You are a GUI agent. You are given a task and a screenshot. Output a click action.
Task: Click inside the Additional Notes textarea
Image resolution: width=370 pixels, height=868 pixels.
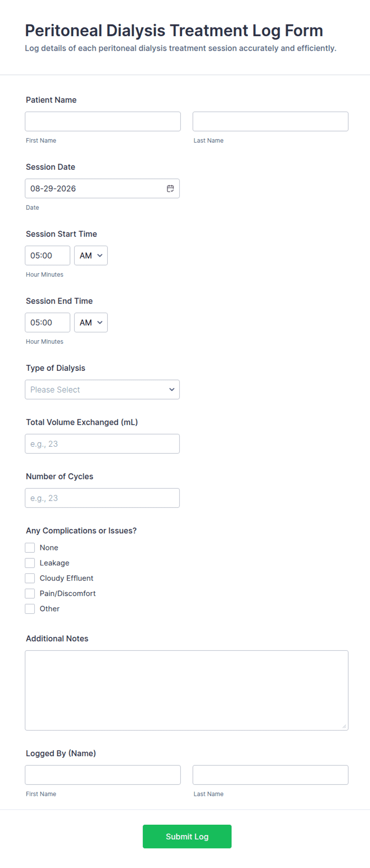(x=187, y=690)
